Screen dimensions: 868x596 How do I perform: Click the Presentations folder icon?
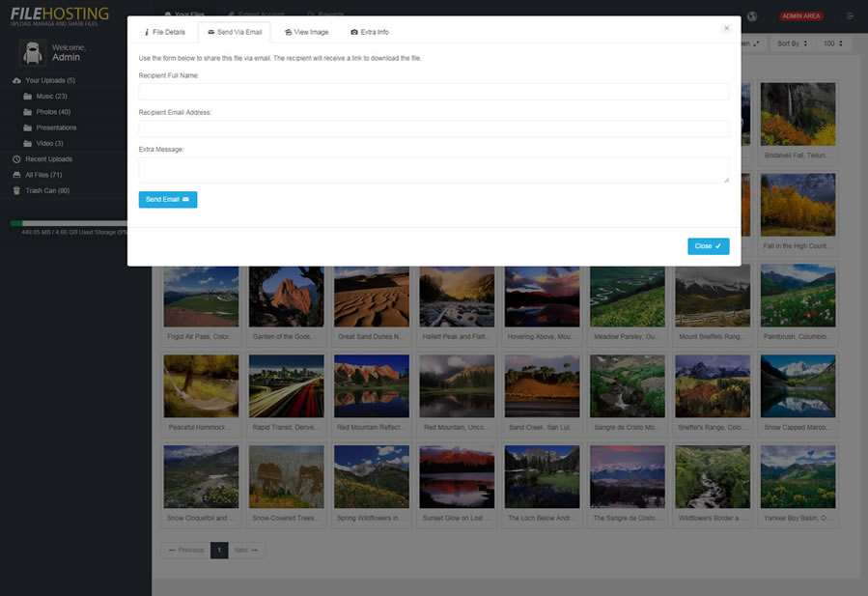[x=28, y=128]
